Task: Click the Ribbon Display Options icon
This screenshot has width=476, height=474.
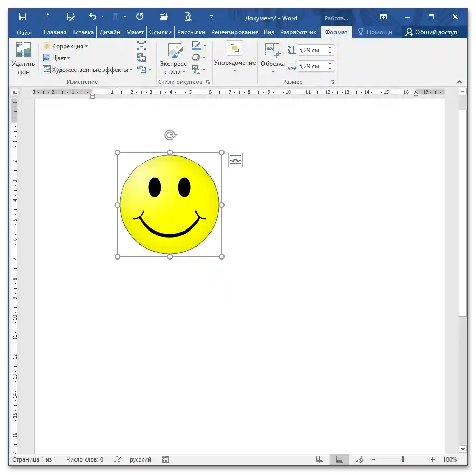Action: pos(383,17)
